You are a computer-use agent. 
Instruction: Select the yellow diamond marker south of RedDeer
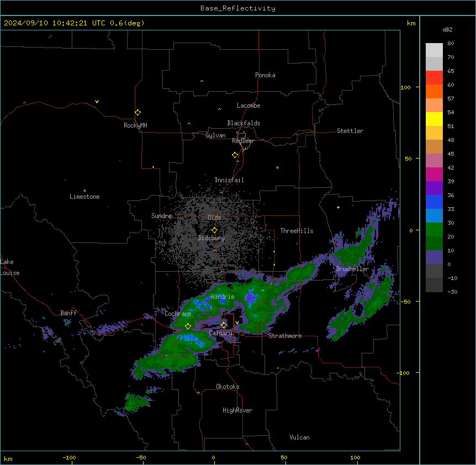tap(235, 155)
